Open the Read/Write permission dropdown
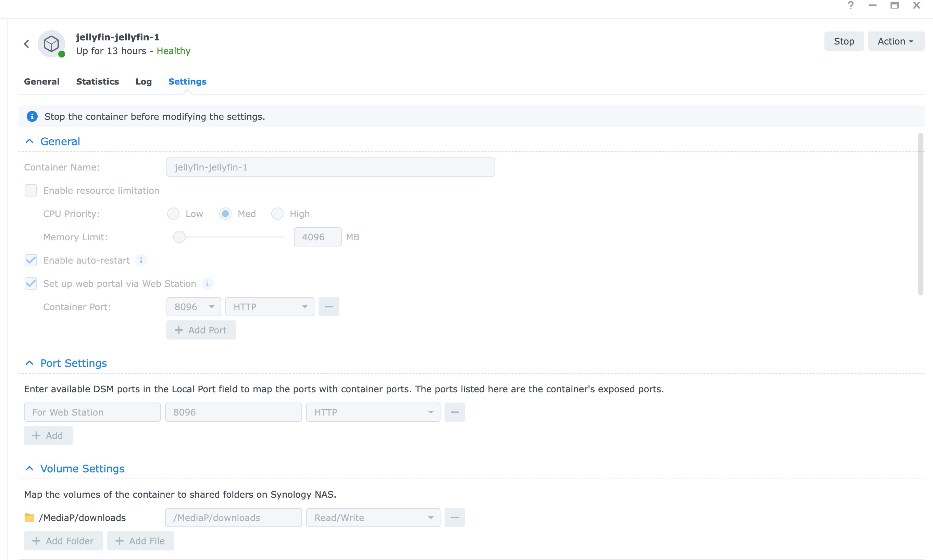Screen dimensions: 933x560 [373, 518]
